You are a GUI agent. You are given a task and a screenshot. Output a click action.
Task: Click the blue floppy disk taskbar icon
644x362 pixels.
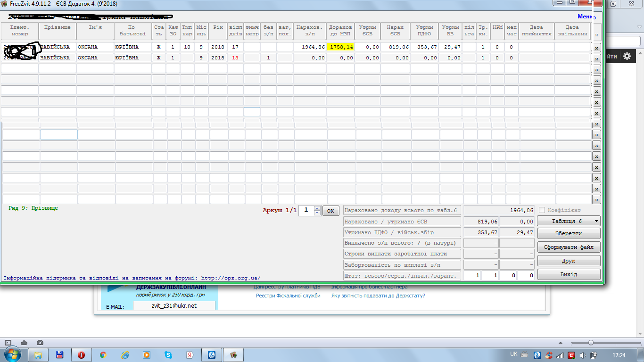[60, 355]
